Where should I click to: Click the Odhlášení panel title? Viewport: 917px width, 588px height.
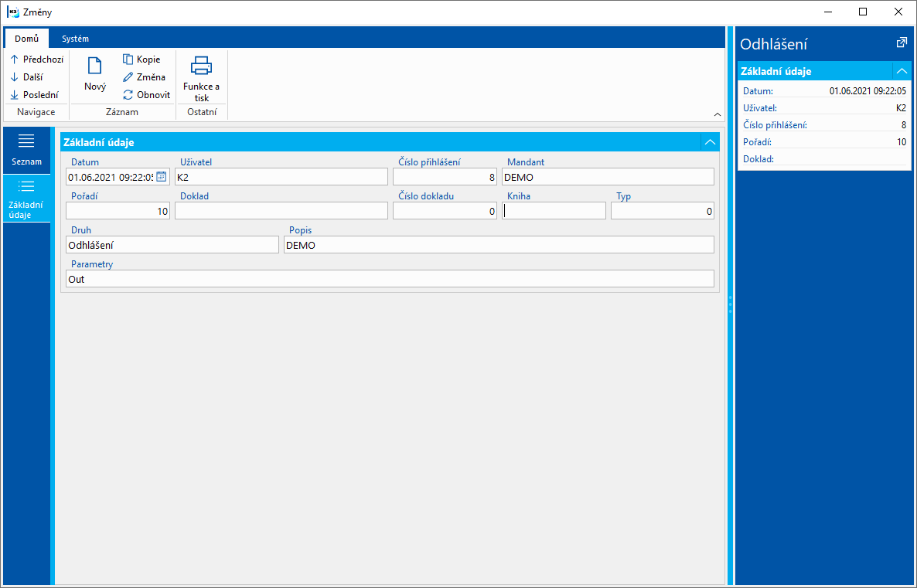pyautogui.click(x=774, y=44)
